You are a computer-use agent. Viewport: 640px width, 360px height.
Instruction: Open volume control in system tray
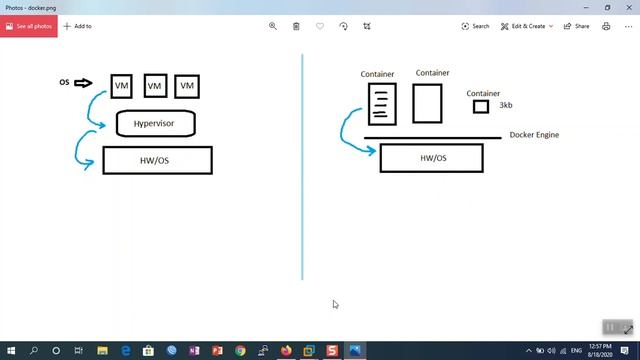[x=551, y=351]
